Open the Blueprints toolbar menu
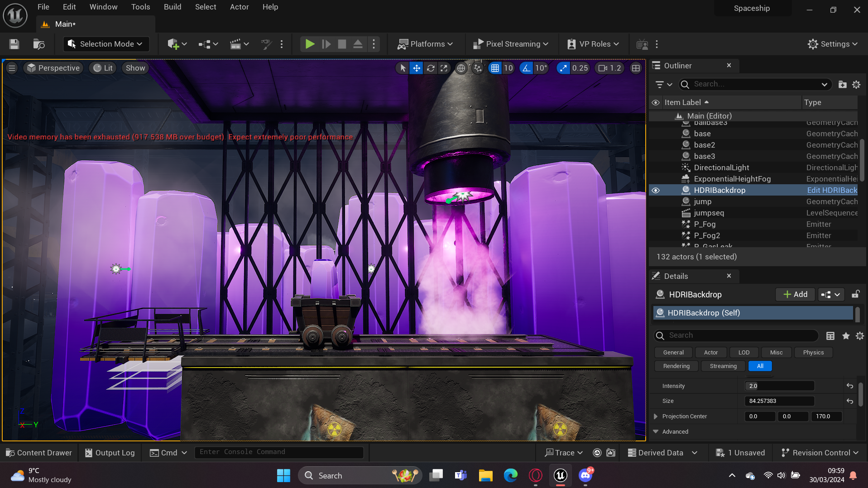868x488 pixels. (208, 44)
